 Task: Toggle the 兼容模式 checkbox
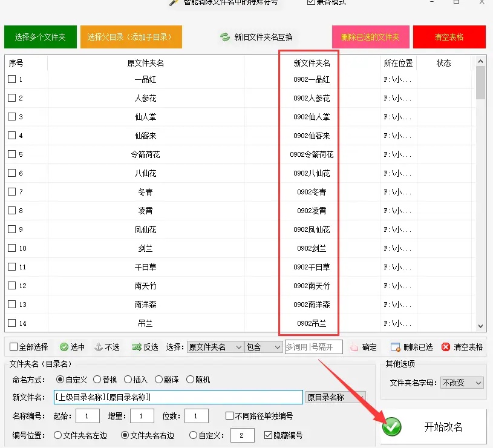(x=311, y=2)
